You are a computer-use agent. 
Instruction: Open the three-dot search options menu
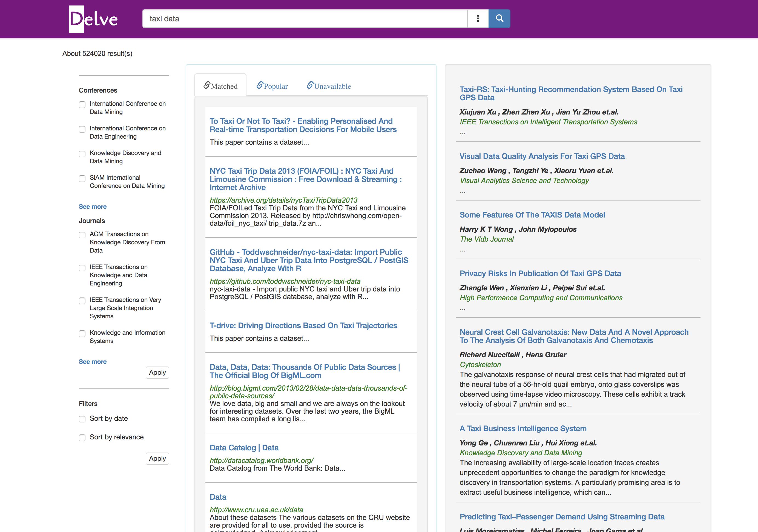pyautogui.click(x=478, y=19)
